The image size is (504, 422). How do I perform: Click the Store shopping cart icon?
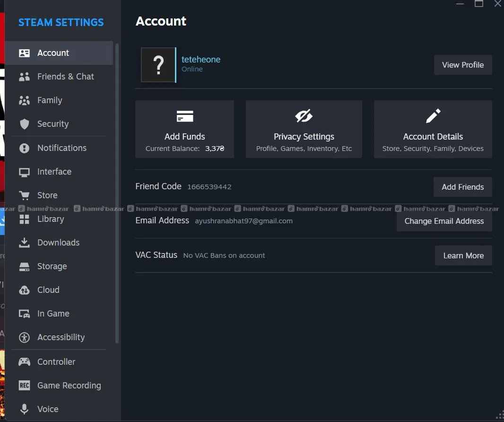point(24,195)
